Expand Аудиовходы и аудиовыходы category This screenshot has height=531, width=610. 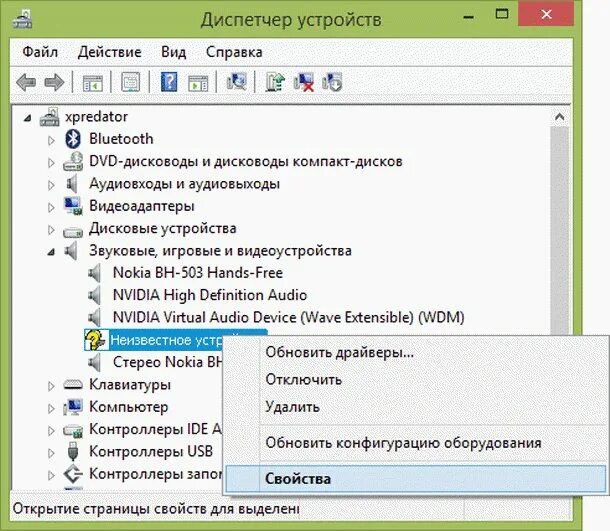51,185
